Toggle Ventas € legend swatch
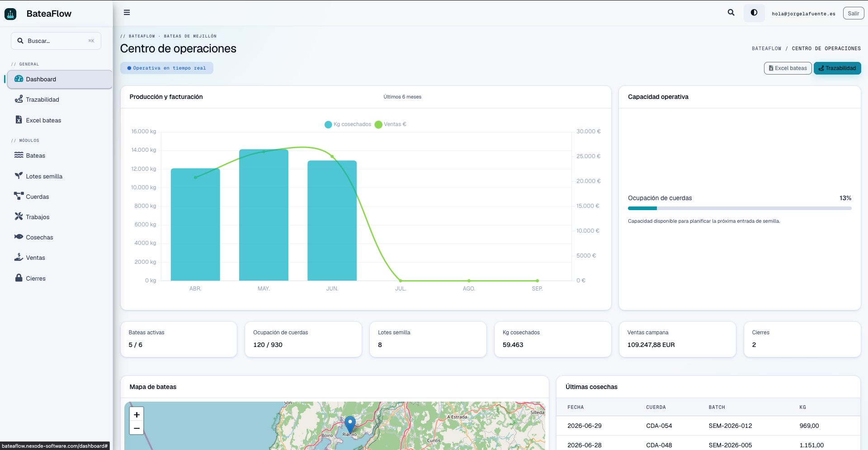This screenshot has width=868, height=450. click(x=378, y=125)
